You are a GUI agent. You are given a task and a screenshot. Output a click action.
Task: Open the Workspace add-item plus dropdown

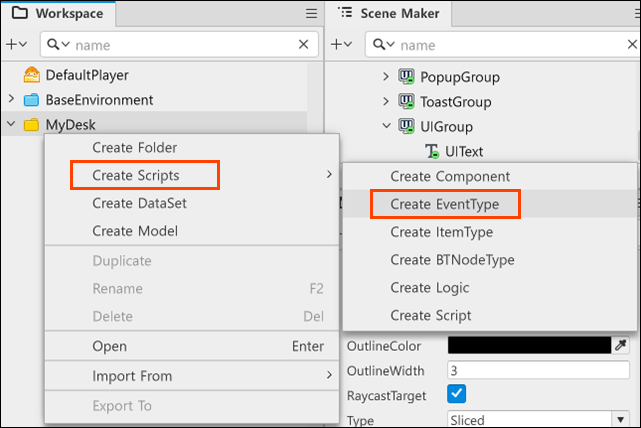tap(16, 44)
